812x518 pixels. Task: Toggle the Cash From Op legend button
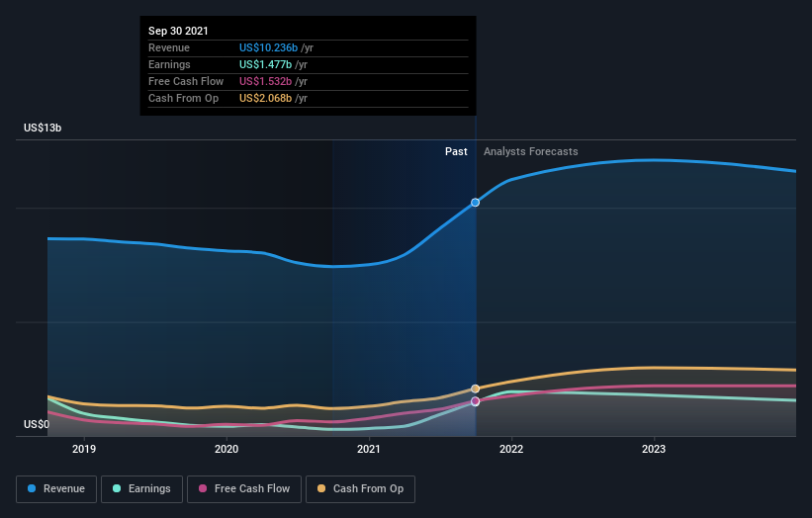360,489
